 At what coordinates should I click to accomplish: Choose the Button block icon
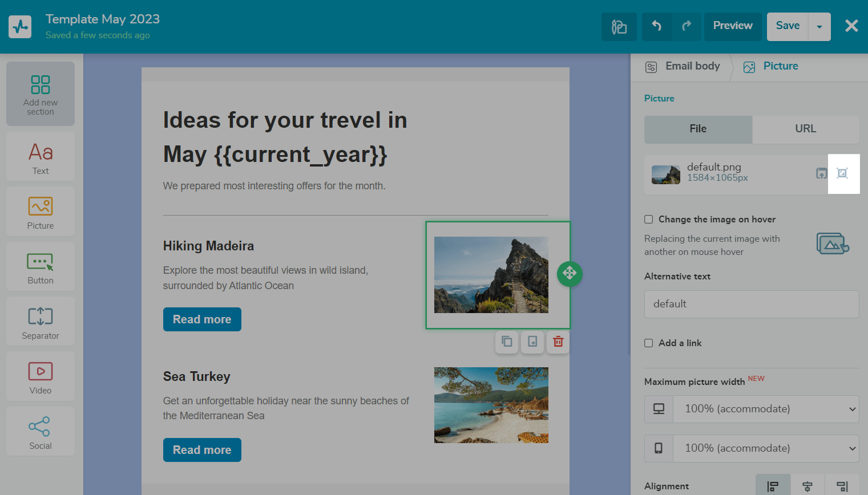click(41, 267)
